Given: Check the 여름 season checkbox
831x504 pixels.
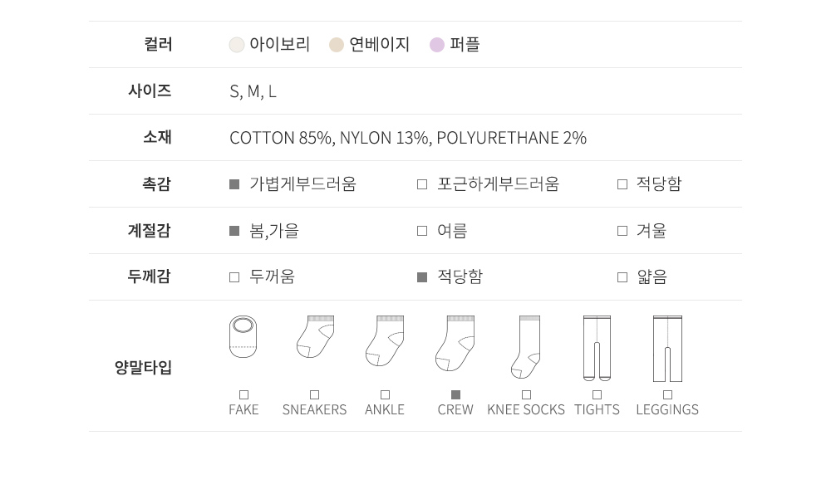Looking at the screenshot, I should point(422,231).
